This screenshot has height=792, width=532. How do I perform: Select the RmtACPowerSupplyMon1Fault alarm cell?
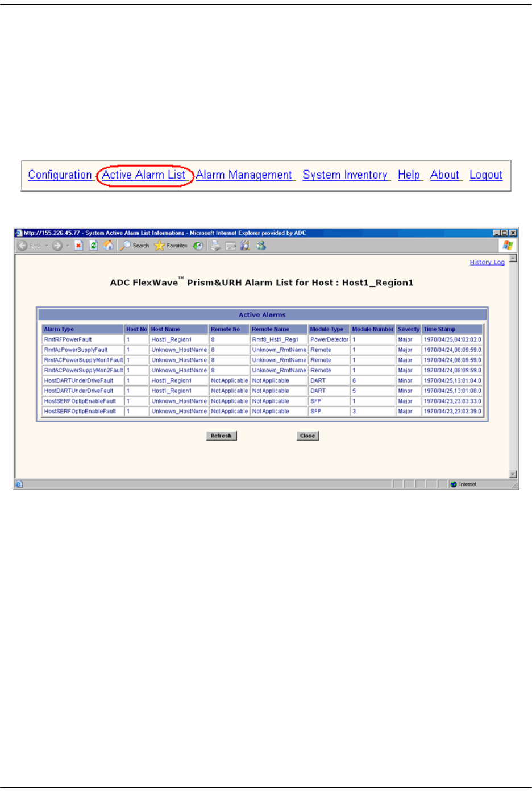click(x=84, y=360)
